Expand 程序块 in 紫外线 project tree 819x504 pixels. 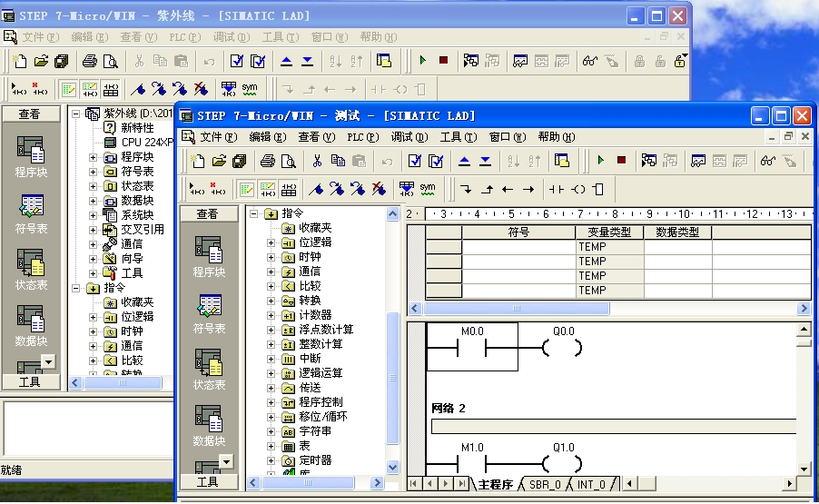click(93, 157)
